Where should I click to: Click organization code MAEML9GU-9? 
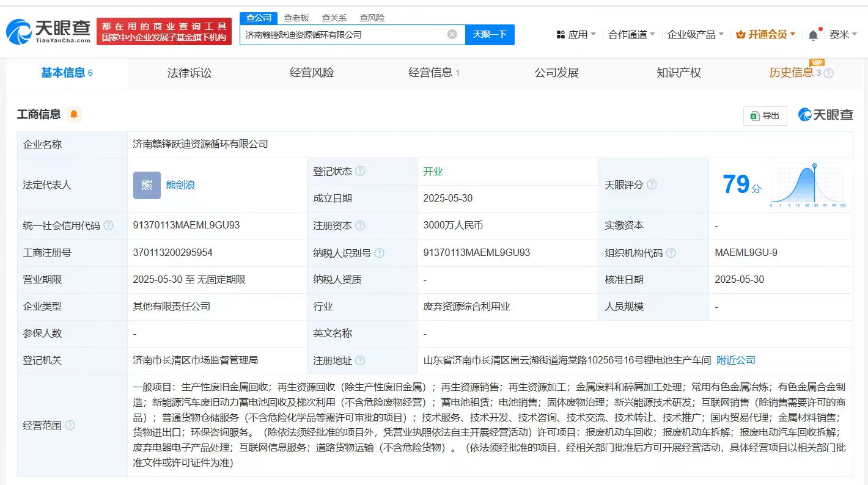click(746, 253)
